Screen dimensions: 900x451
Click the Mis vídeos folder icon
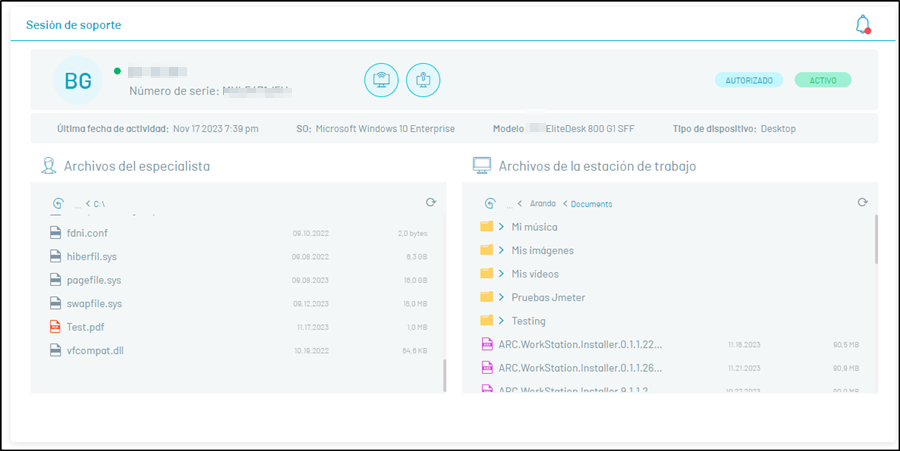click(x=487, y=274)
